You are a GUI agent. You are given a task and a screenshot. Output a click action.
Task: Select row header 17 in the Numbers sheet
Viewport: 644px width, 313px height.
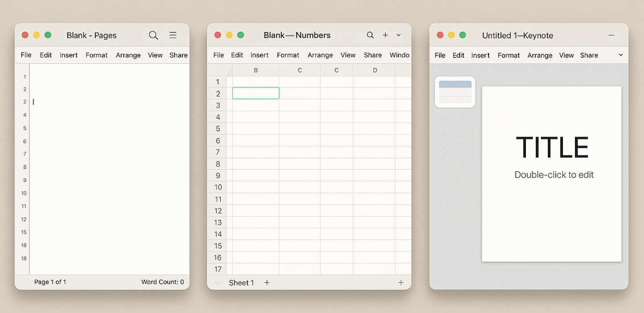point(218,269)
